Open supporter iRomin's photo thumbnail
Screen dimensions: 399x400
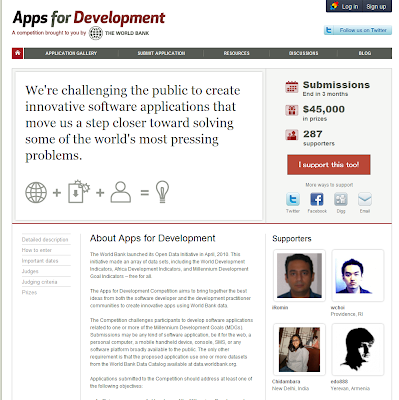tap(299, 275)
